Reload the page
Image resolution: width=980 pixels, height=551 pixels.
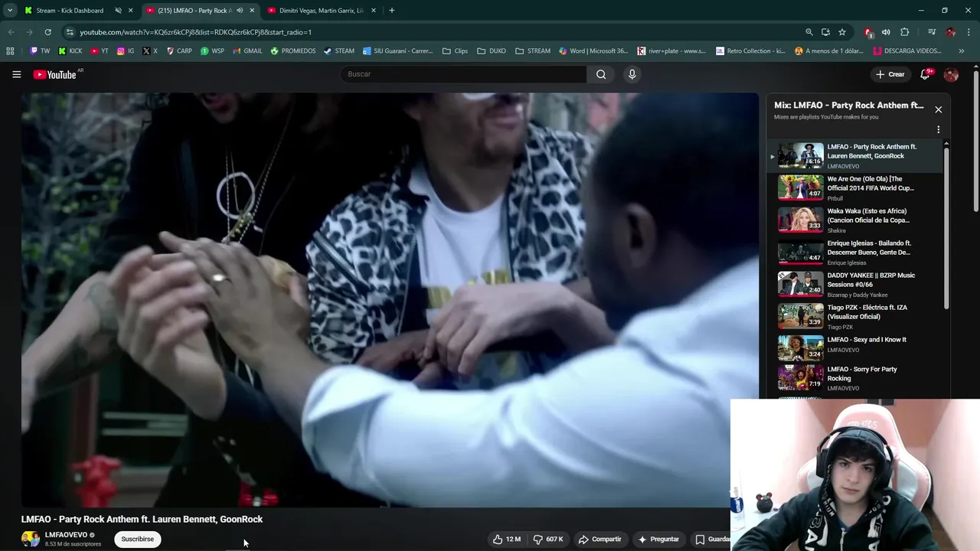47,32
